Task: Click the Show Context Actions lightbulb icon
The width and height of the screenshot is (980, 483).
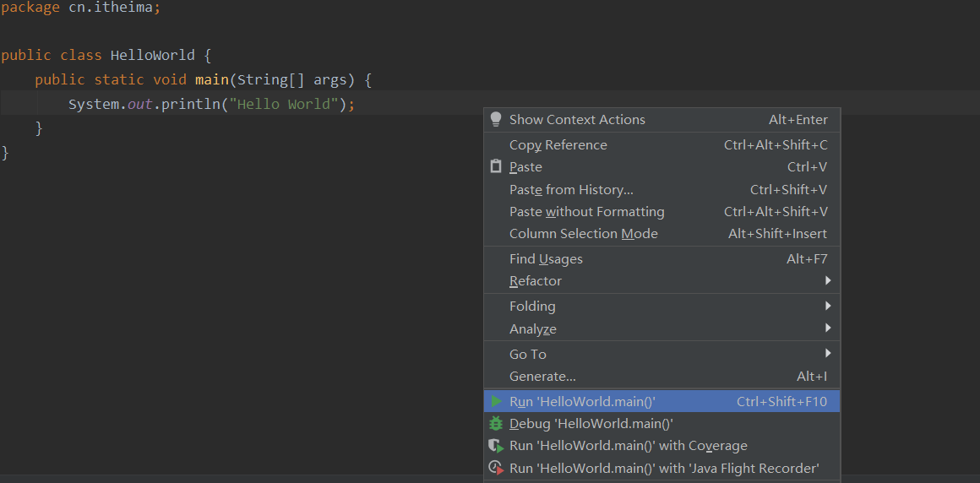Action: 496,119
